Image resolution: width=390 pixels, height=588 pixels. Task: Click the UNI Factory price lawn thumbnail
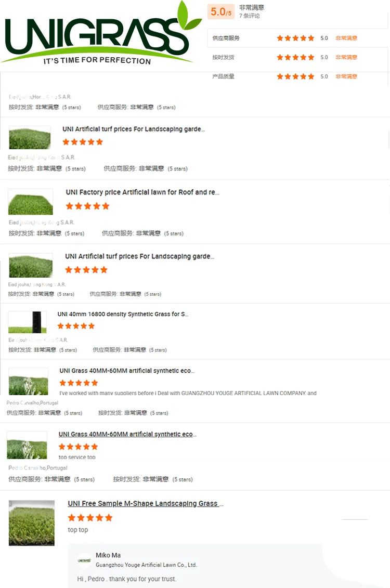pos(30,202)
